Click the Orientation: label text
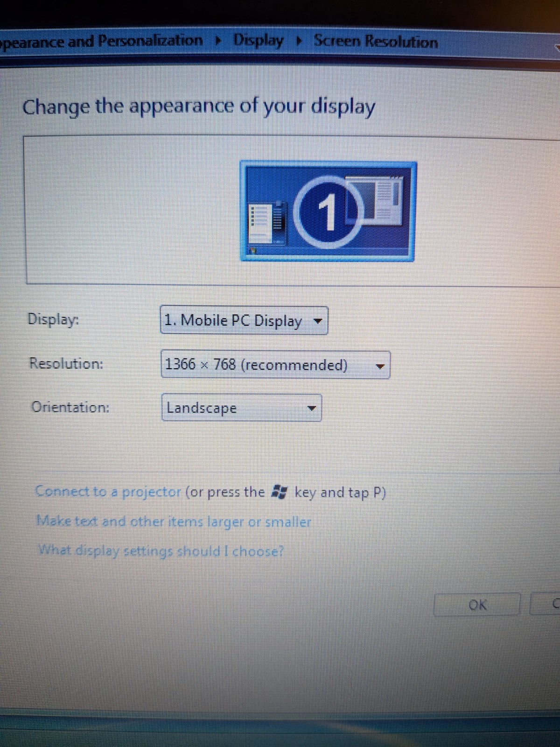560x747 pixels. click(70, 407)
